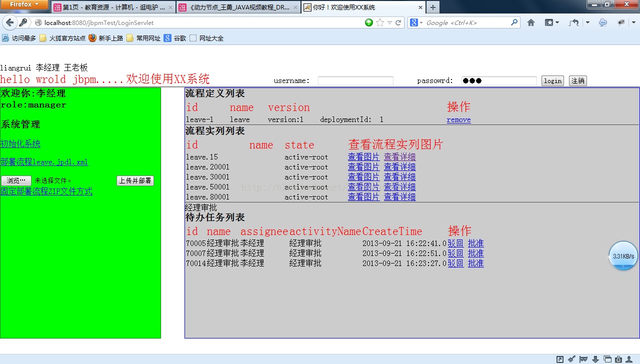Screen dimensions: 640x364
Task: Select the 你好！欢迎使用XX系统 tab
Action: (x=362, y=7)
